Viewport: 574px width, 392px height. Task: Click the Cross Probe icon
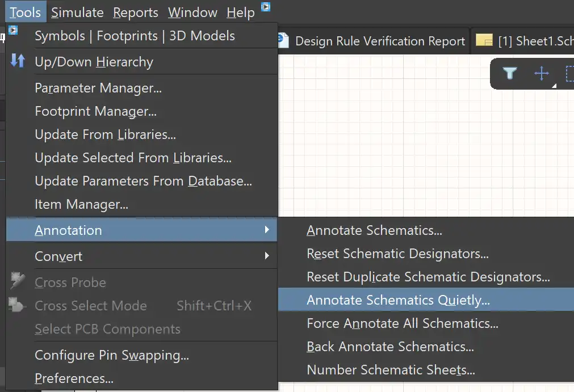[x=18, y=281]
